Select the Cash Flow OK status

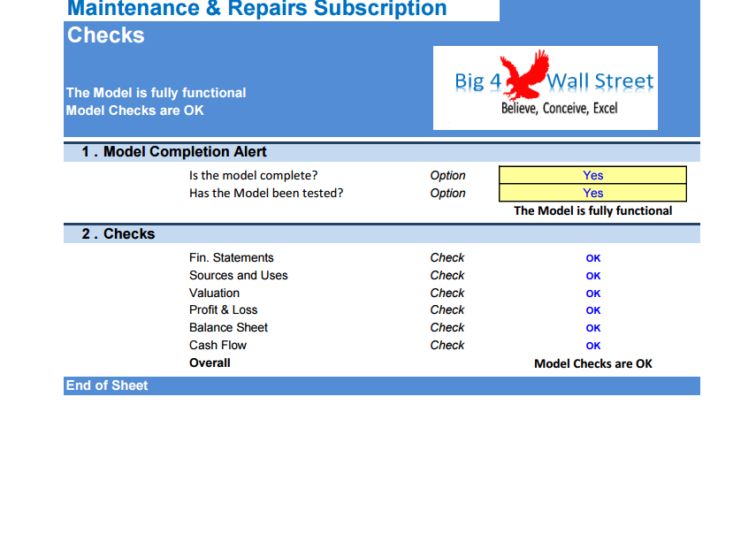pyautogui.click(x=593, y=346)
